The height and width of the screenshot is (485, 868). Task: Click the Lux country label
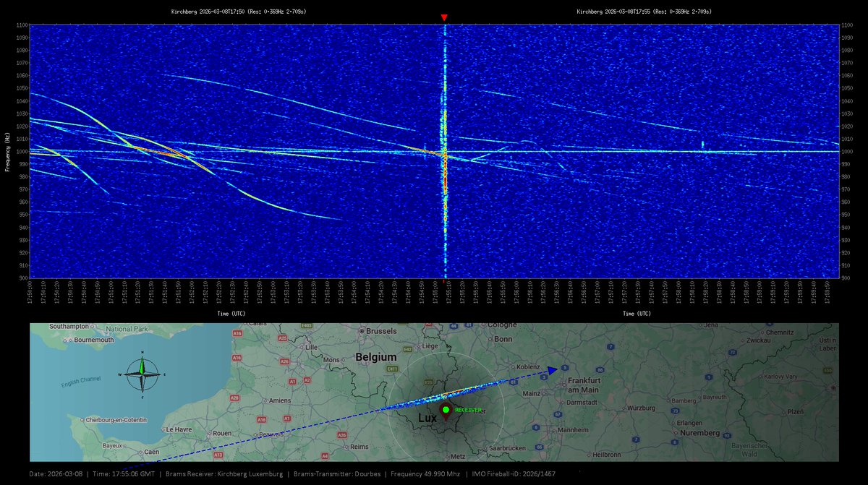coord(427,419)
